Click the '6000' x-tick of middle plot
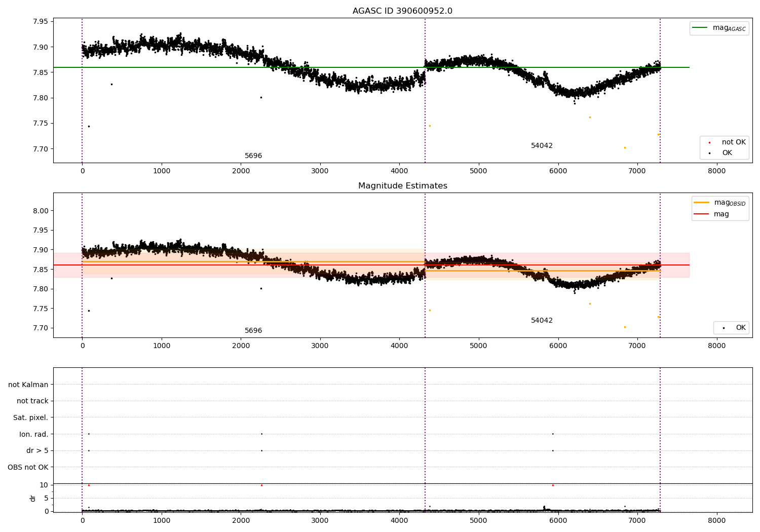Screen dimensions: 760x532 point(558,346)
